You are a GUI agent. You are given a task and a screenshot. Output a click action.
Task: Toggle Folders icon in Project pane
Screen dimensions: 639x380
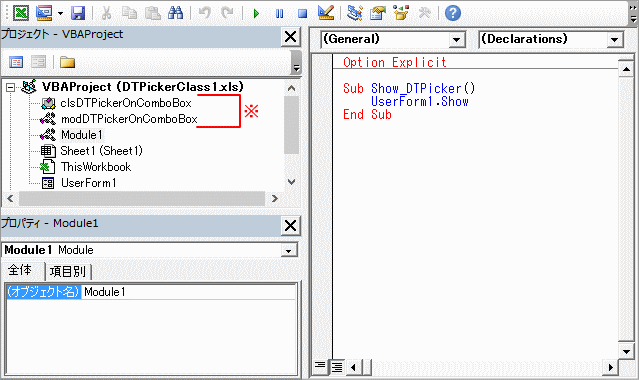[x=67, y=62]
